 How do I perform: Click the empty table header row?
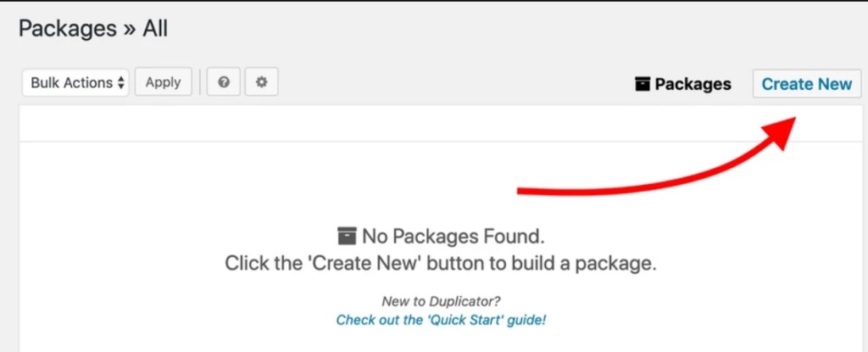pos(441,123)
